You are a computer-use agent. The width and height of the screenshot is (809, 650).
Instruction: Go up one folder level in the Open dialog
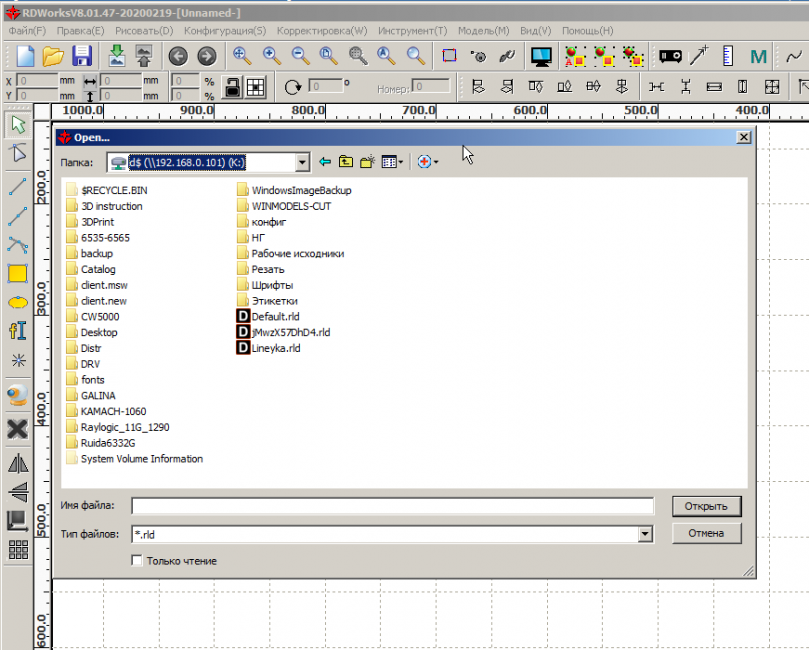(346, 162)
